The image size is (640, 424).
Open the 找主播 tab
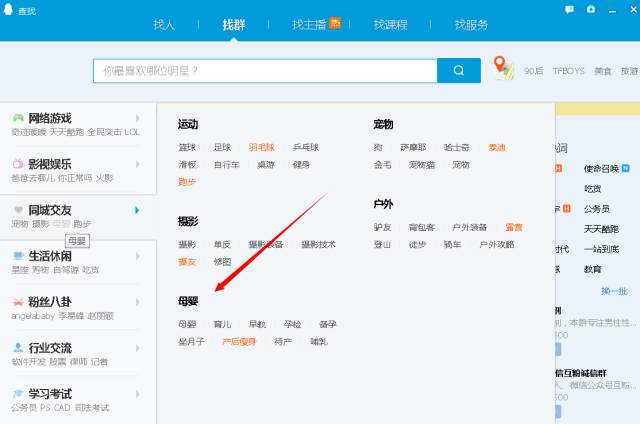tap(309, 25)
